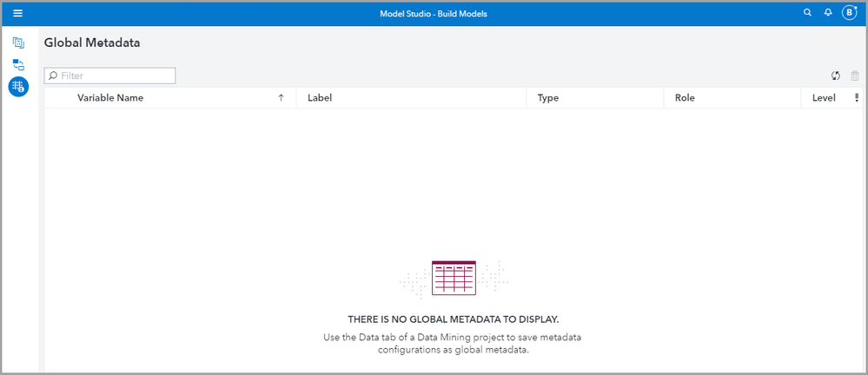Click the delete trash can icon

(x=855, y=76)
